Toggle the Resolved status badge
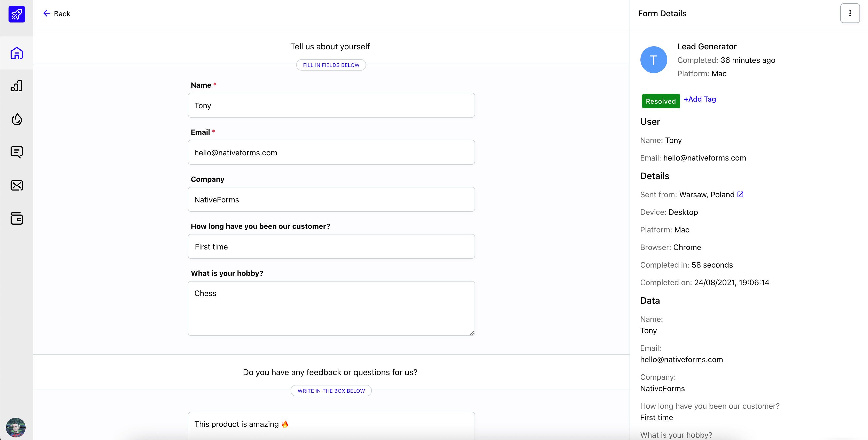 661,101
